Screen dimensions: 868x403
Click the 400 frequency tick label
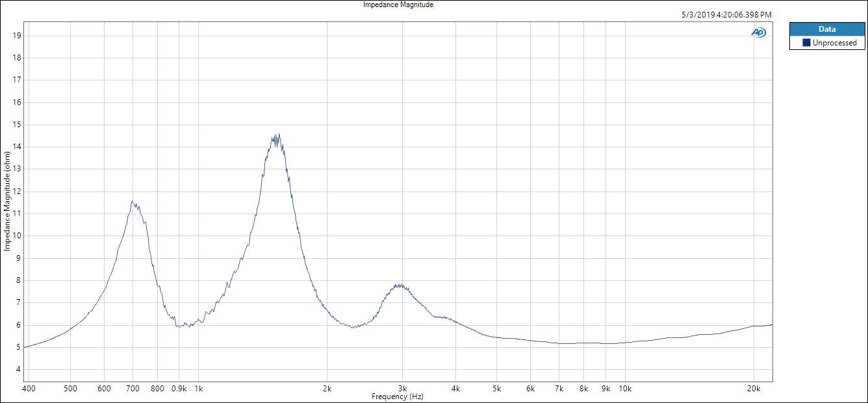point(27,389)
